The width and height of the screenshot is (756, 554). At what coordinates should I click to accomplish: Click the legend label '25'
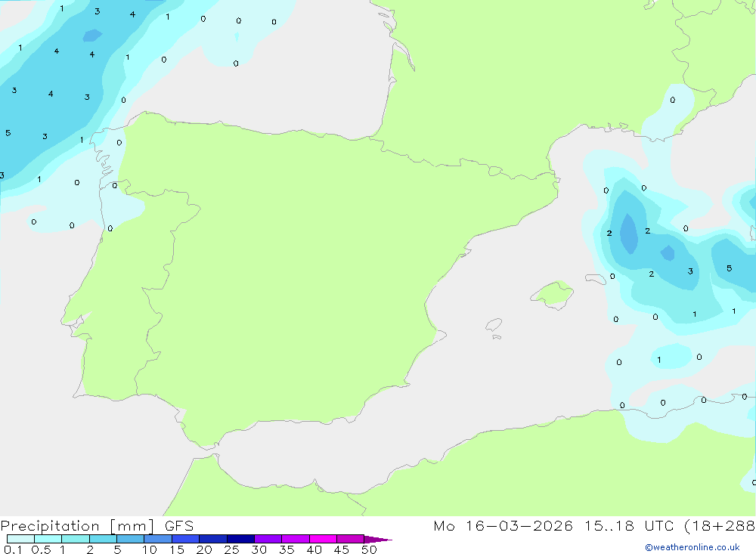[231, 549]
